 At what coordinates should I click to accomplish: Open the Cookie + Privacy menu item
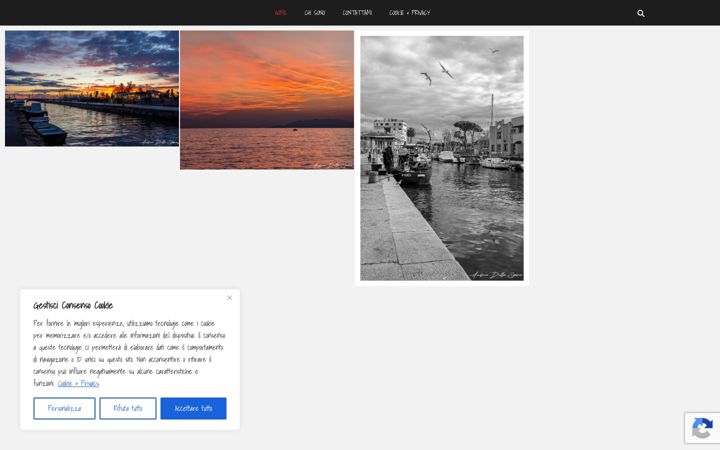pyautogui.click(x=410, y=13)
